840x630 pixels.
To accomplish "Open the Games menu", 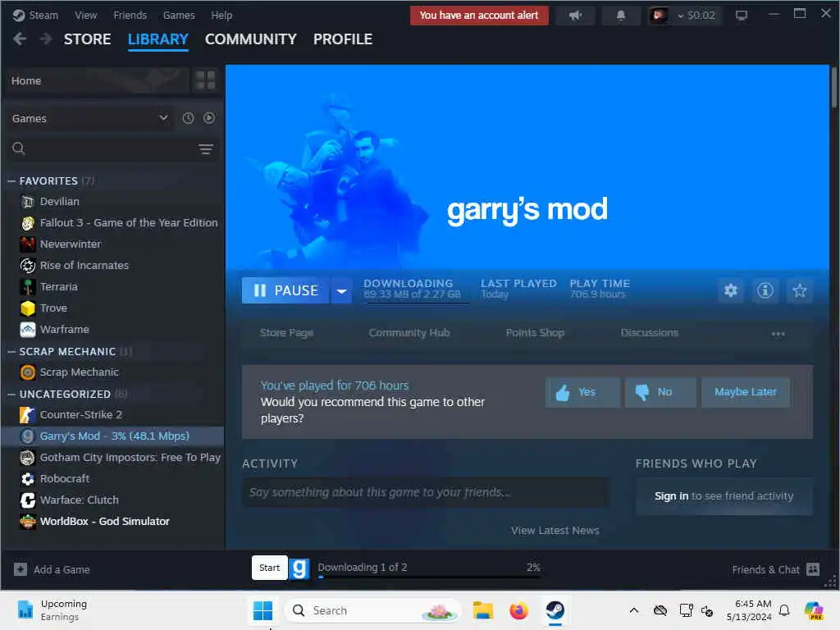I will pos(179,15).
